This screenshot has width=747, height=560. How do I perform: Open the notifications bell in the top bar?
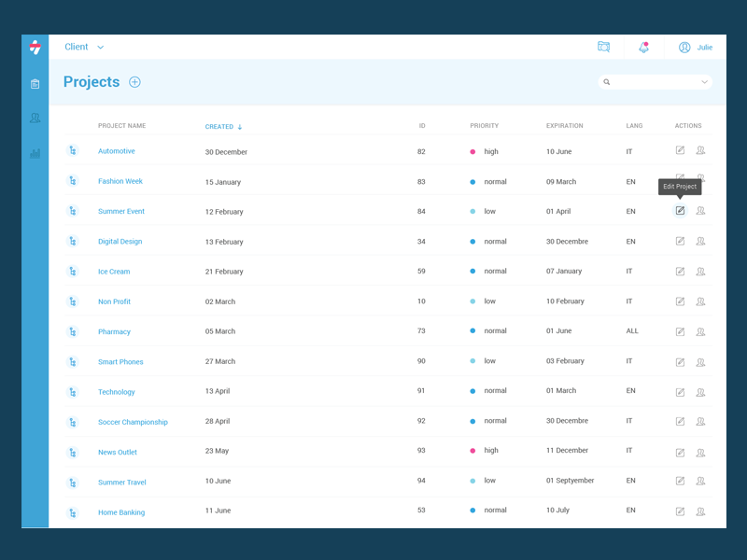coord(643,47)
